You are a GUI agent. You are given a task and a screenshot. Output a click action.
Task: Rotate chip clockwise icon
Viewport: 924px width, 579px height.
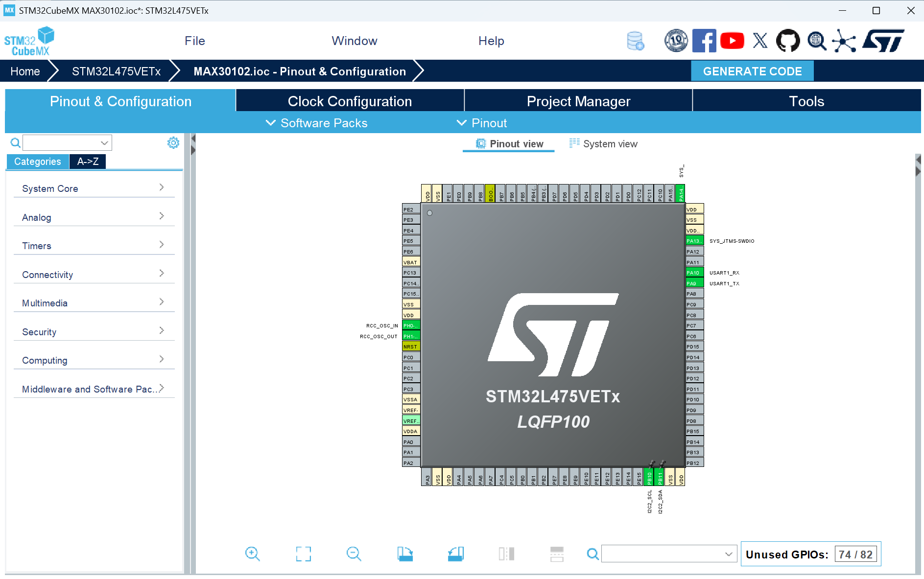point(405,554)
